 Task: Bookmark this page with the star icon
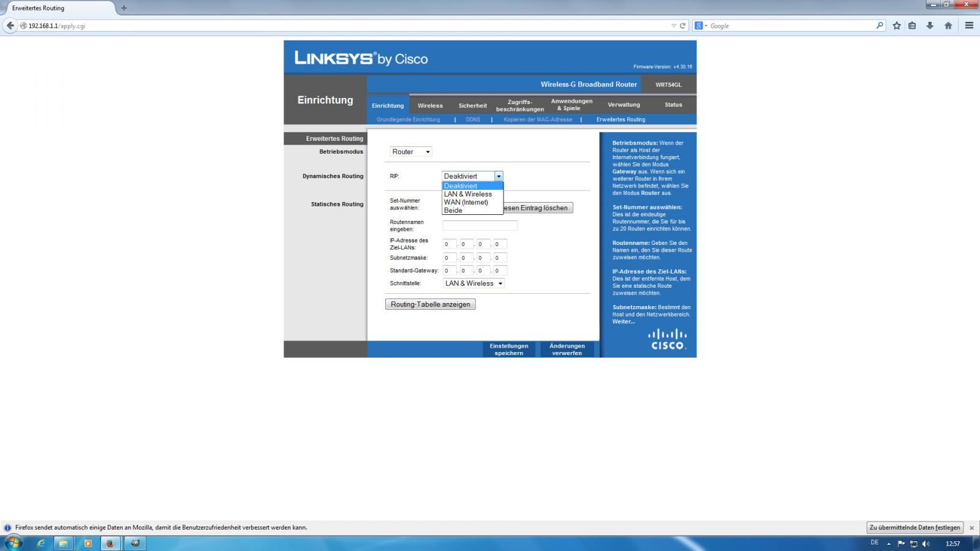897,26
